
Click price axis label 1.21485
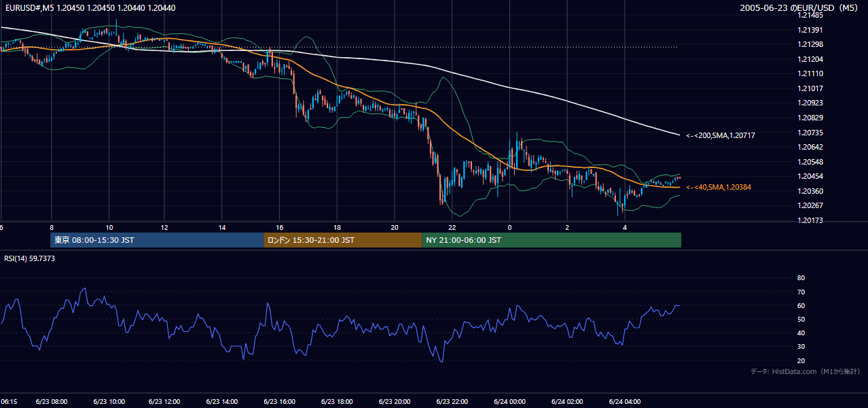point(810,15)
